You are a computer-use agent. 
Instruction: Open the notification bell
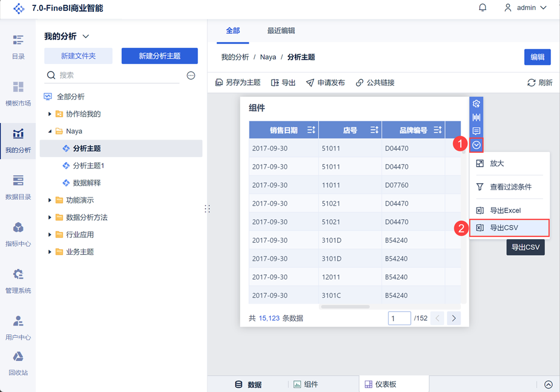pyautogui.click(x=483, y=8)
